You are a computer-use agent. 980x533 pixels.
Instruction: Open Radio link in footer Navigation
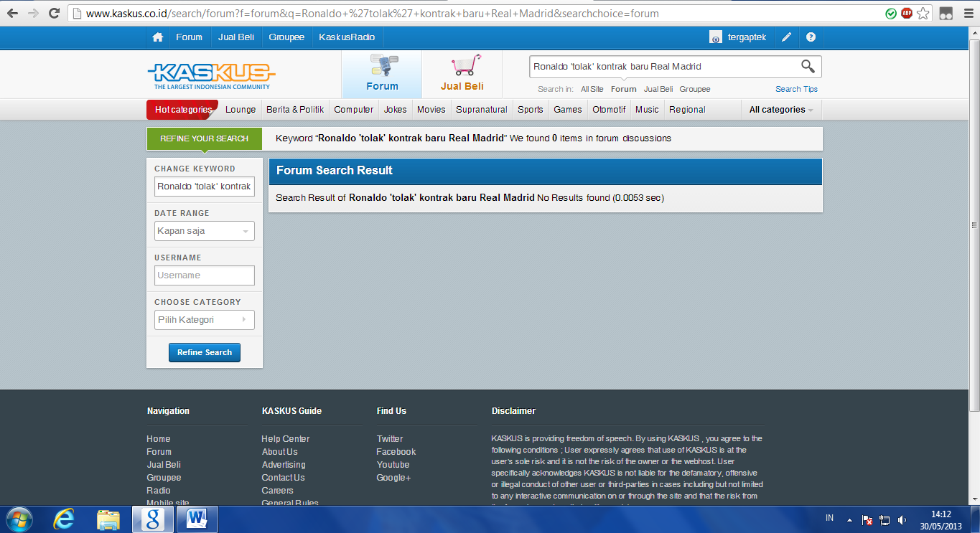(159, 491)
